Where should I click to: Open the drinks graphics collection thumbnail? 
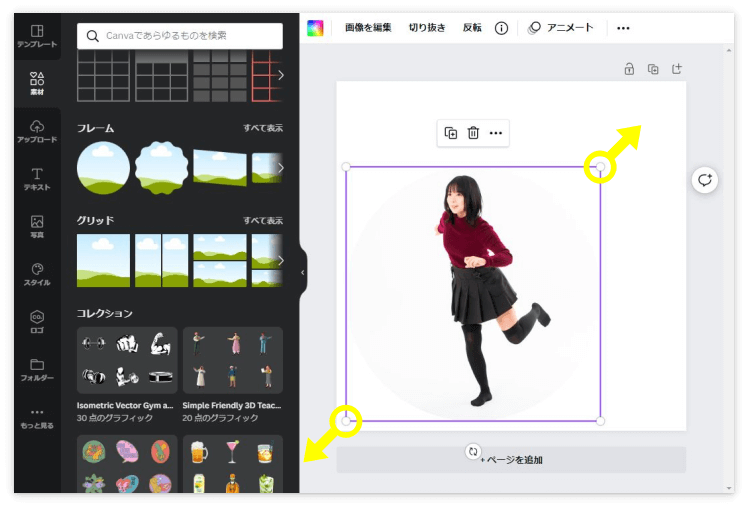point(233,464)
